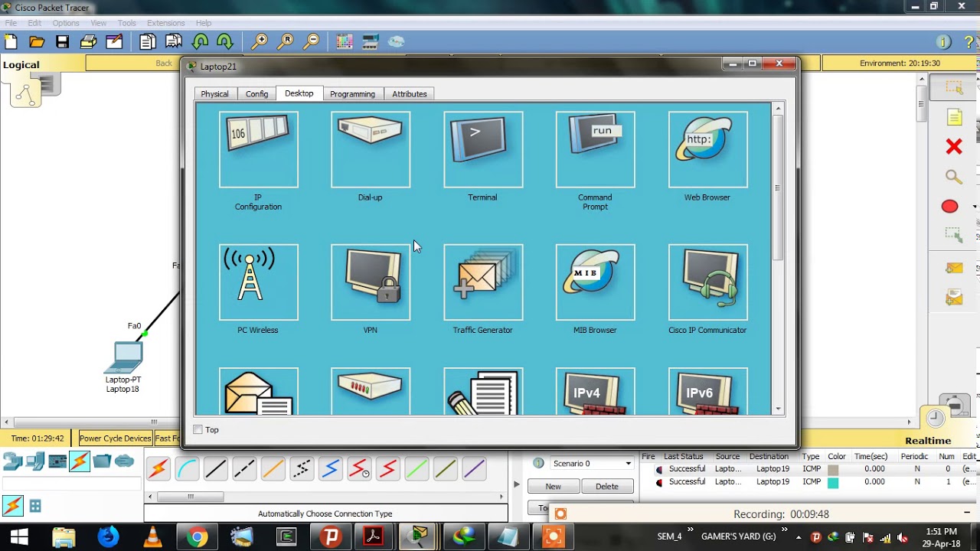This screenshot has width=980, height=551.
Task: Click the New file toolbar icon
Action: click(11, 41)
